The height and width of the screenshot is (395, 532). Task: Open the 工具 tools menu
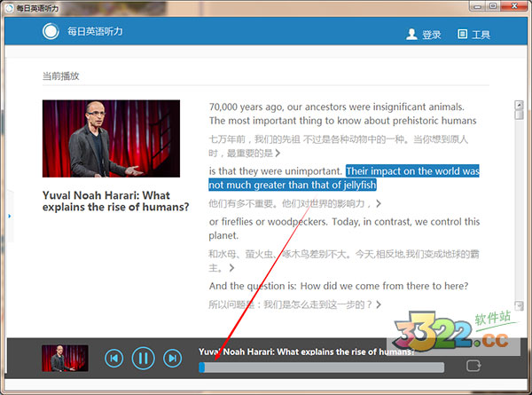click(481, 35)
